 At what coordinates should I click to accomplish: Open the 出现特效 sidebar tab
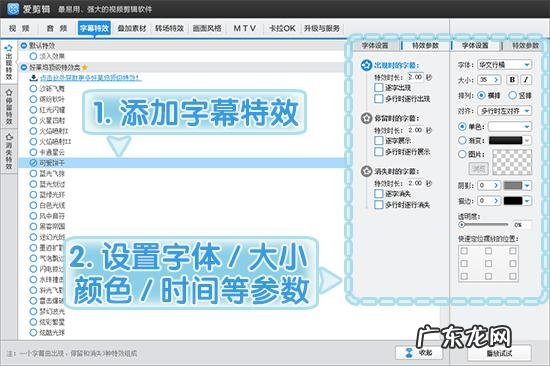[x=9, y=62]
